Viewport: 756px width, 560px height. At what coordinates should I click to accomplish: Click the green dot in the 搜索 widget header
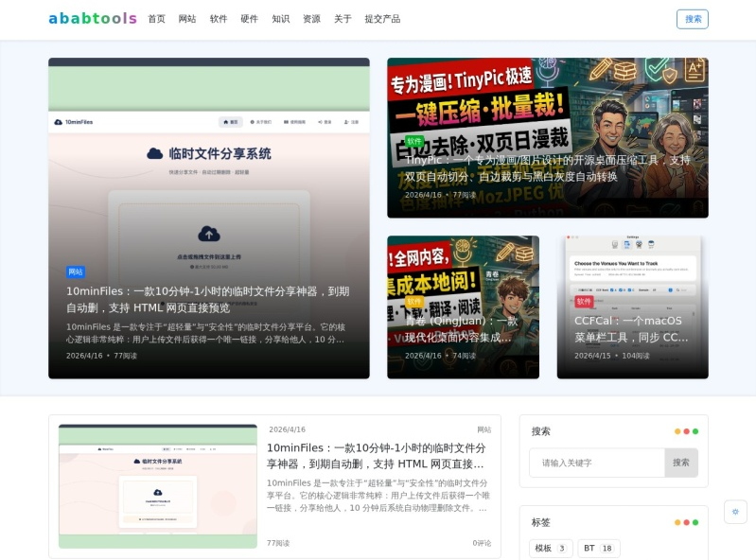[695, 431]
